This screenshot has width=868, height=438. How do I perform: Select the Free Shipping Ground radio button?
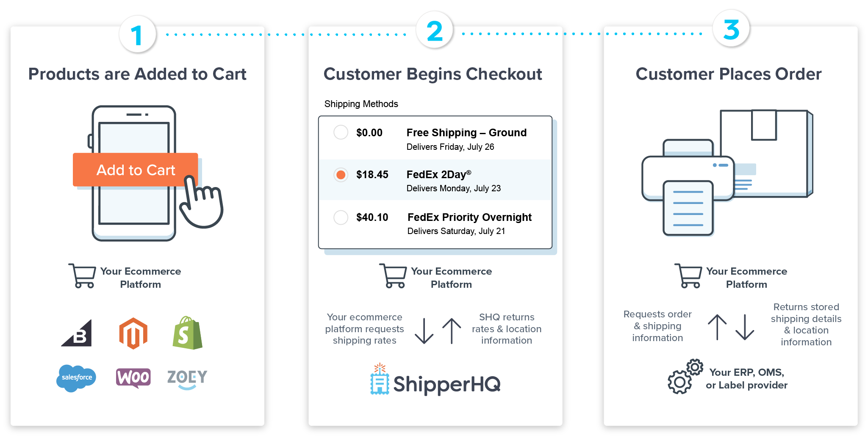coord(341,132)
